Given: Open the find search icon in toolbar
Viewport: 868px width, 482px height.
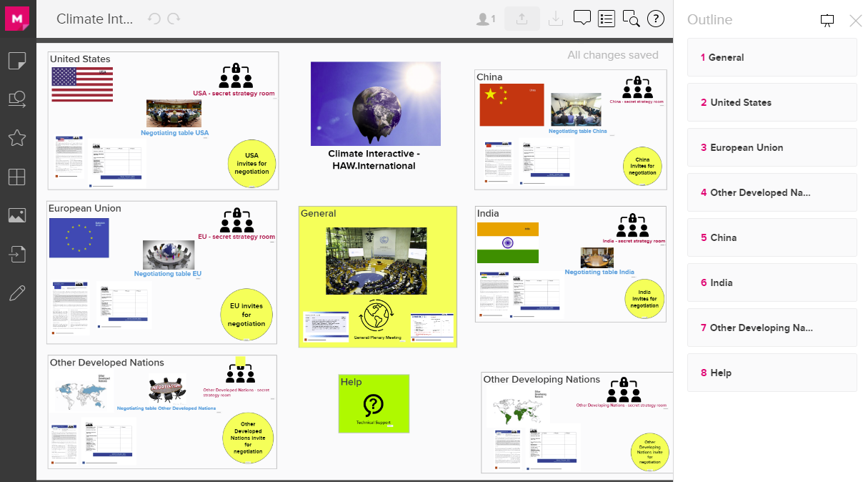Looking at the screenshot, I should 631,19.
